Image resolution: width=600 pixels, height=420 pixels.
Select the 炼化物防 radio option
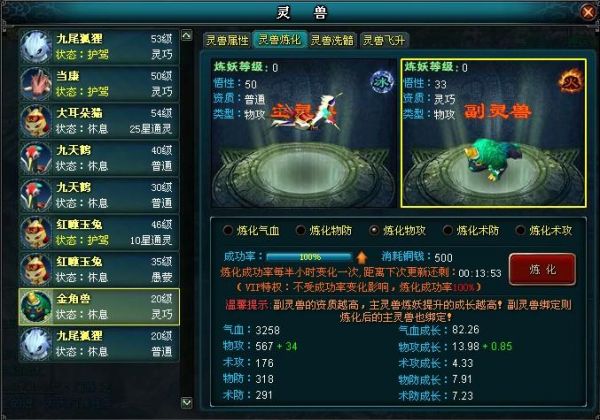pyautogui.click(x=301, y=230)
